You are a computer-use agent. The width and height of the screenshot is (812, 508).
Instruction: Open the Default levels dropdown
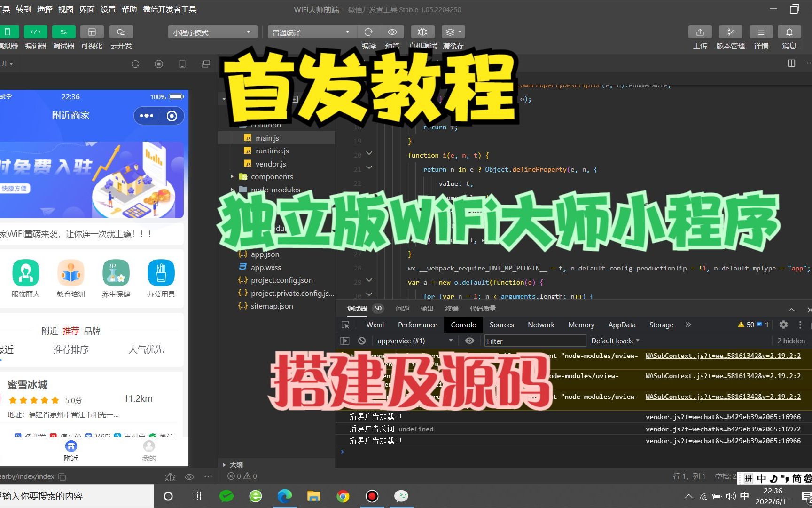pyautogui.click(x=615, y=341)
